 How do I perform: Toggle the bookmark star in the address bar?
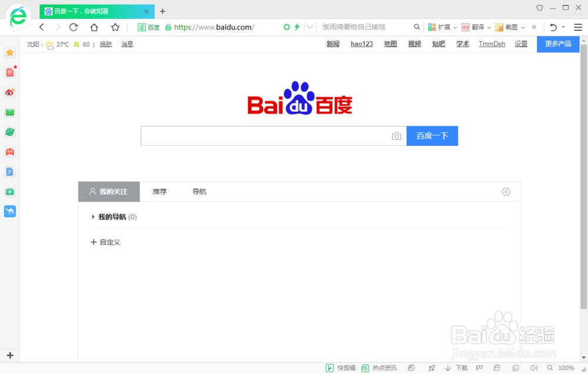coord(115,27)
